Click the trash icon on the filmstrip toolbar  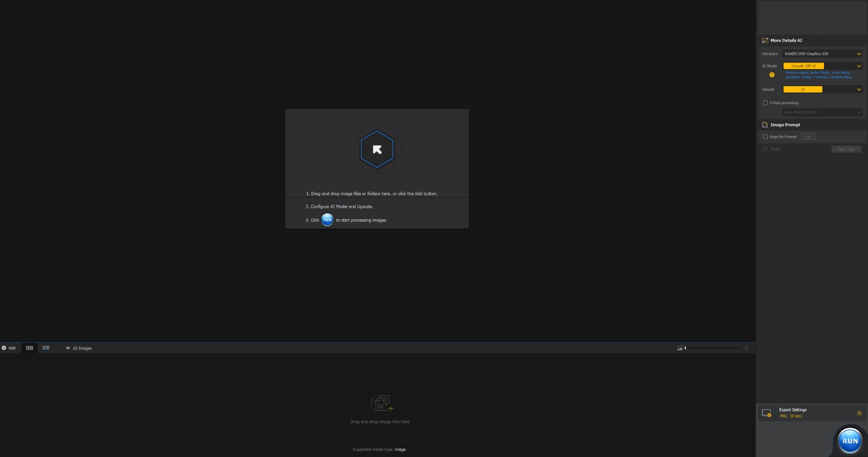pos(746,348)
